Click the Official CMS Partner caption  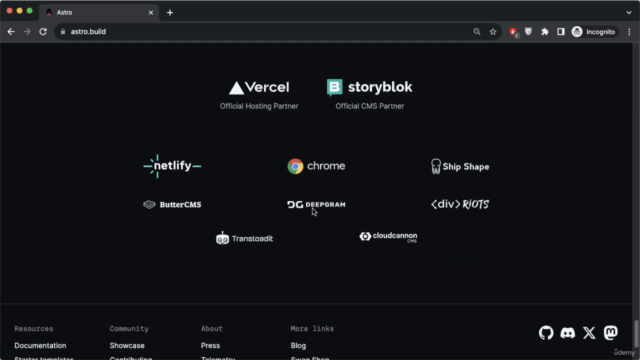(369, 106)
